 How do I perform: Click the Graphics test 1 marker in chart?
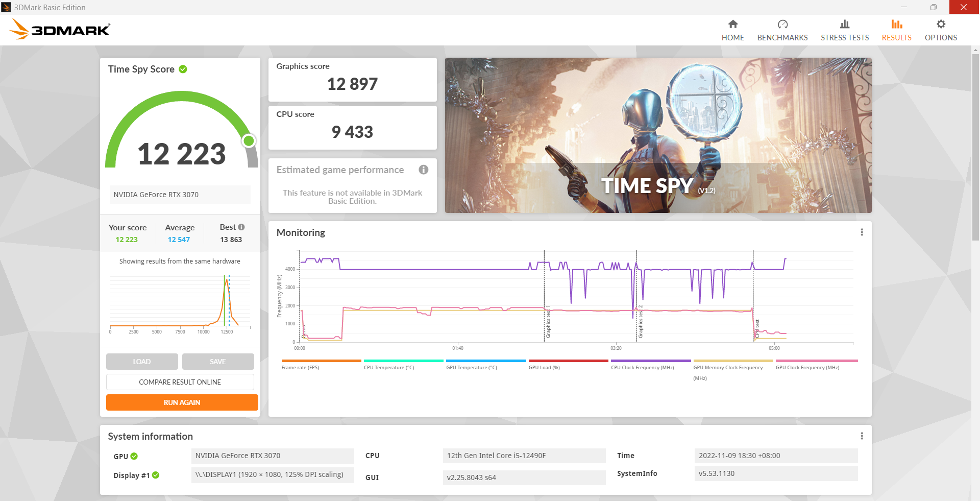point(548,322)
